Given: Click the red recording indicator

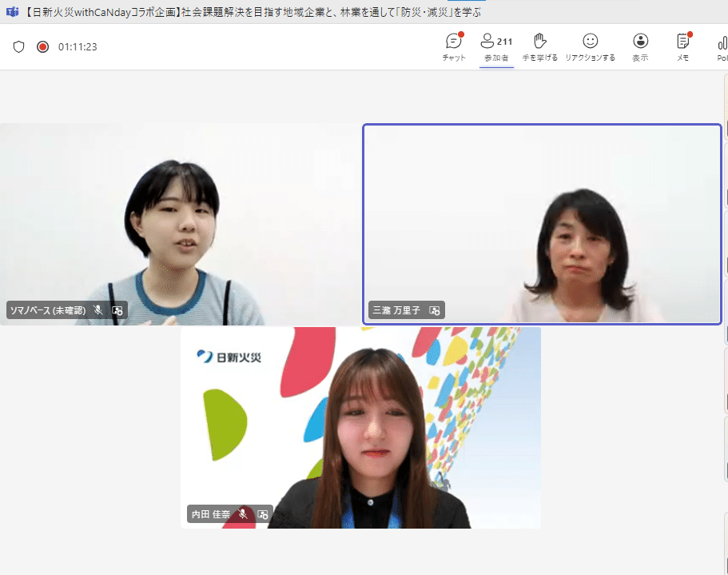Looking at the screenshot, I should coord(42,46).
